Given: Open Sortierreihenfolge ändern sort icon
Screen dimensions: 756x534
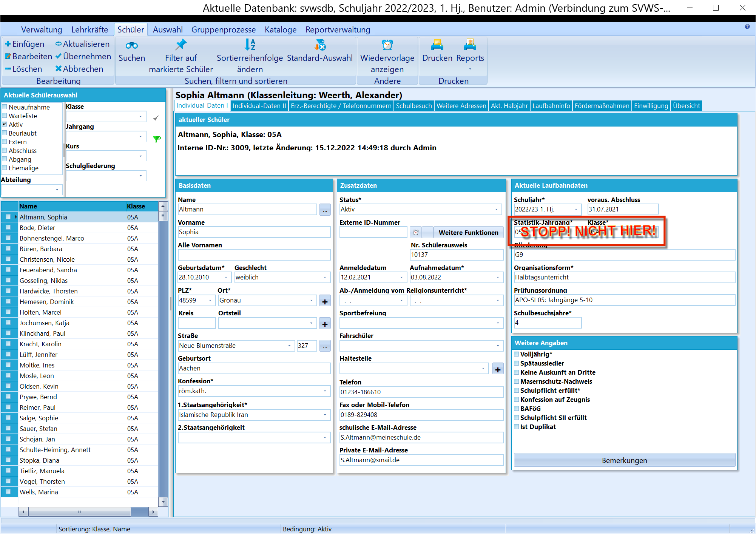Looking at the screenshot, I should (x=250, y=45).
